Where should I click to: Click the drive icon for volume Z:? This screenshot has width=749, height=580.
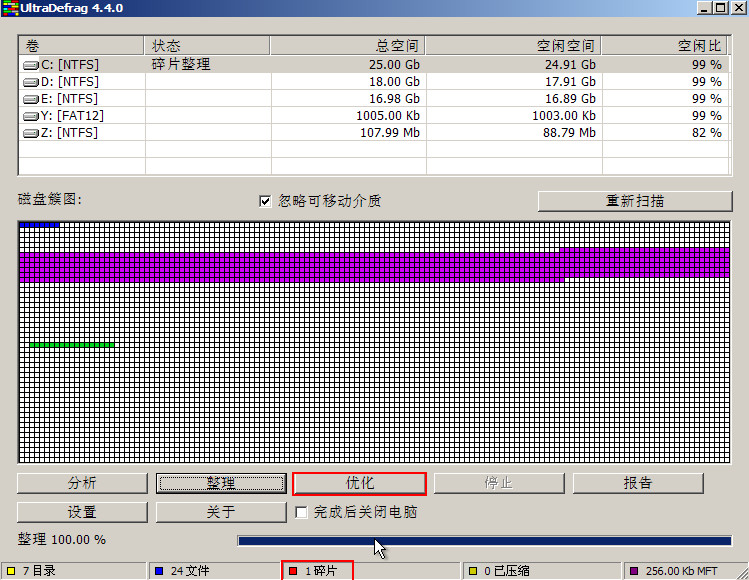[31, 133]
